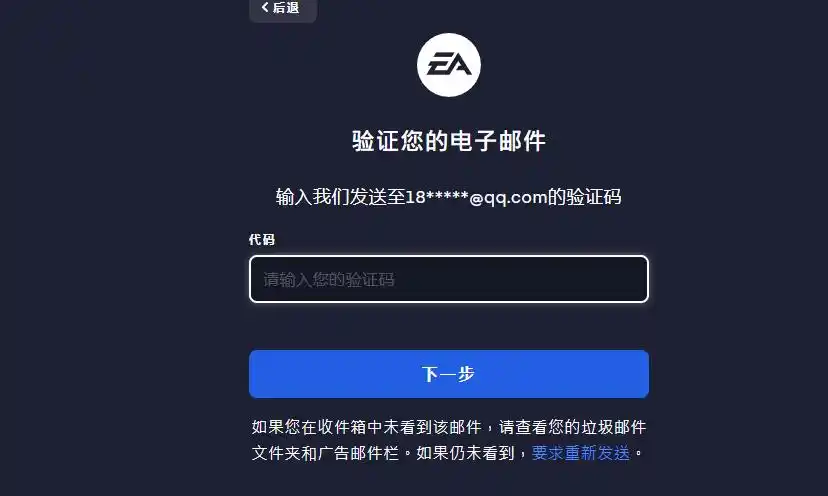Screen dimensions: 828x496
Task: Click the back chevron arrow icon
Action: (265, 7)
